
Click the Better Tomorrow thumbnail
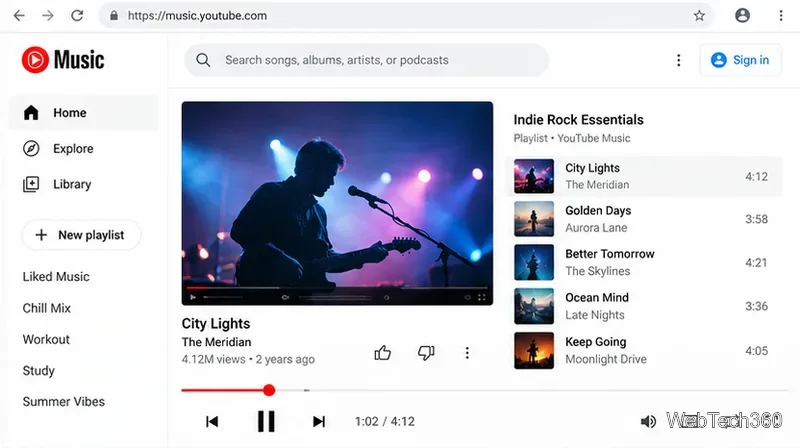(x=534, y=262)
